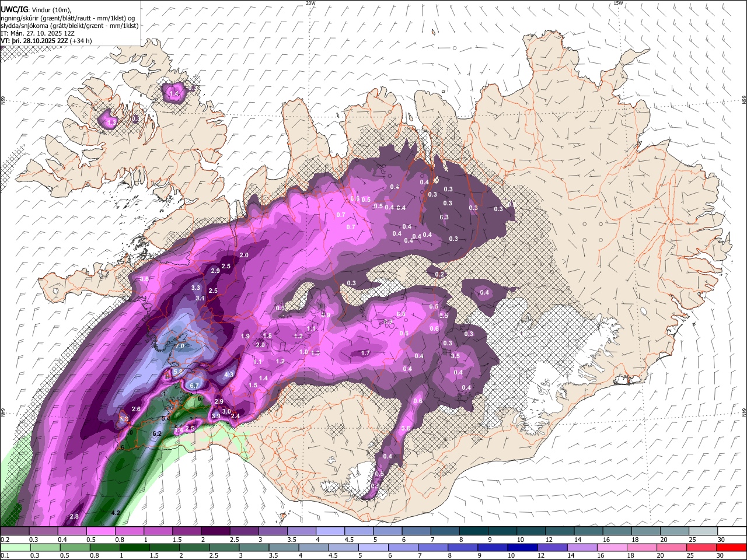Click the 6.7 precipitation value on the map
747x560 pixels.
point(195,386)
